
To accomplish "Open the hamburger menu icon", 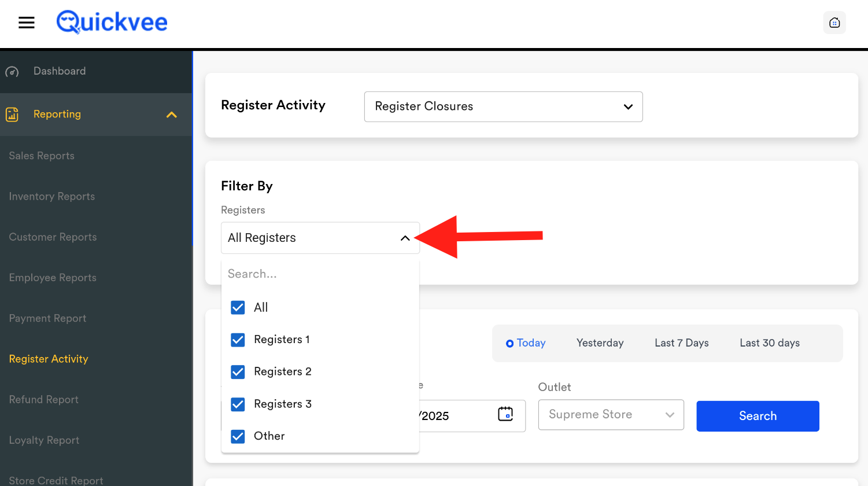I will [27, 23].
